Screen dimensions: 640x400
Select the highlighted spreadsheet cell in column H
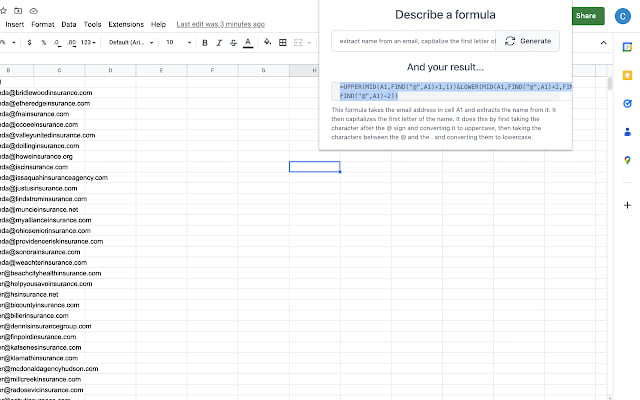point(314,167)
